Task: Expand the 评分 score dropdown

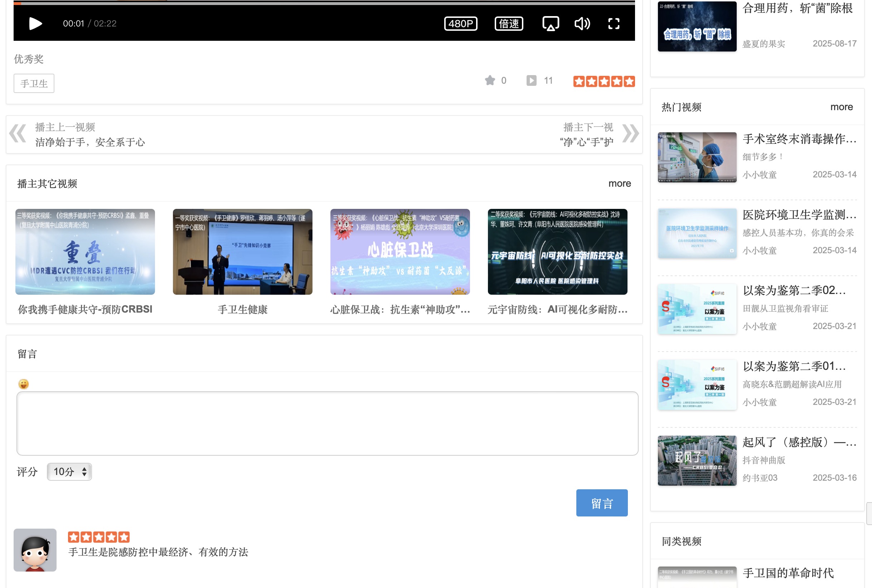Action: [69, 471]
